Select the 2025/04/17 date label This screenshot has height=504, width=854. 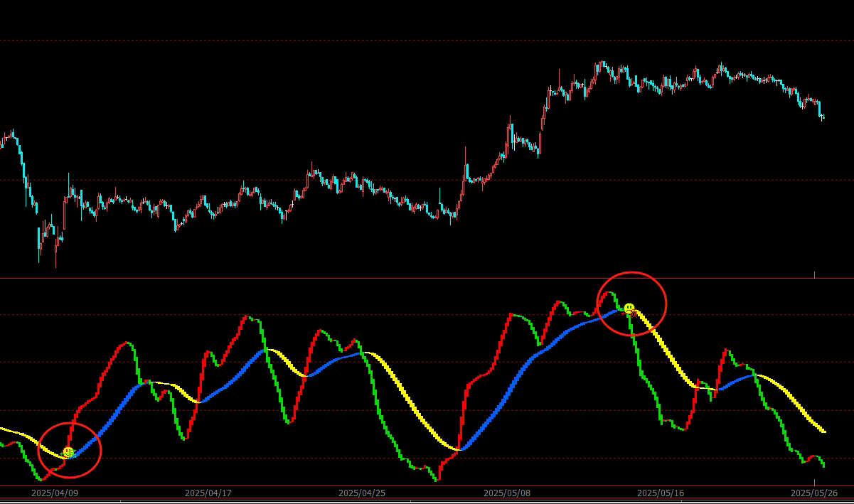click(208, 493)
